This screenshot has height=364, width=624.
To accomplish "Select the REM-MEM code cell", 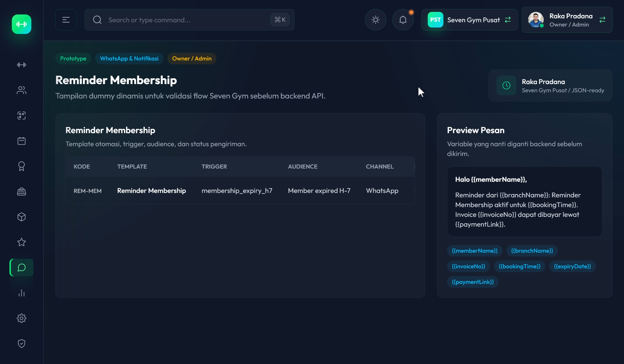I will coord(88,191).
